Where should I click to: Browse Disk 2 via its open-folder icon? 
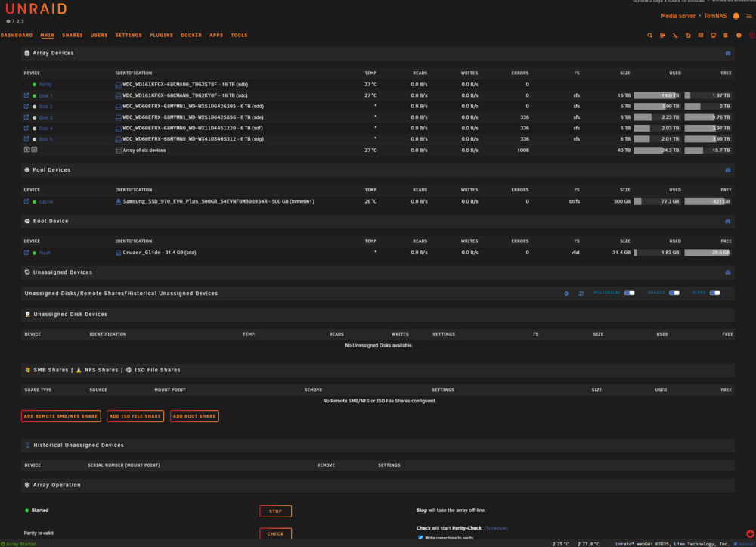tap(26, 106)
